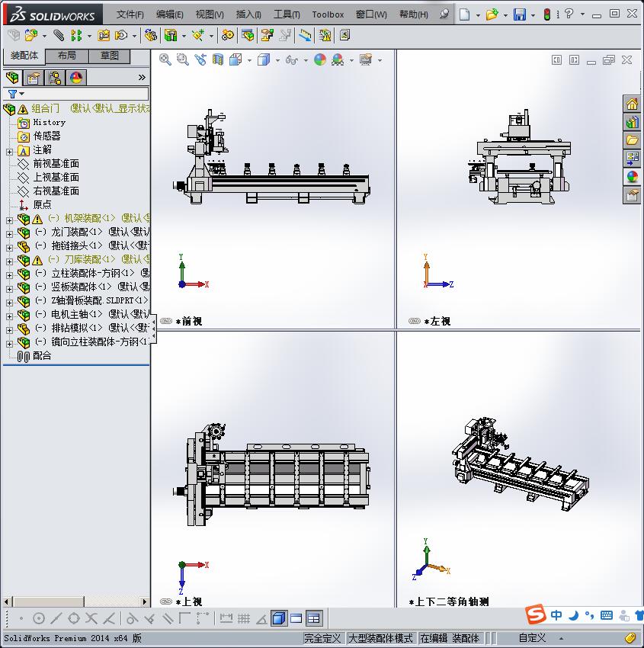Click the Rebuild traffic light icon
The height and width of the screenshot is (648, 644).
(x=547, y=14)
